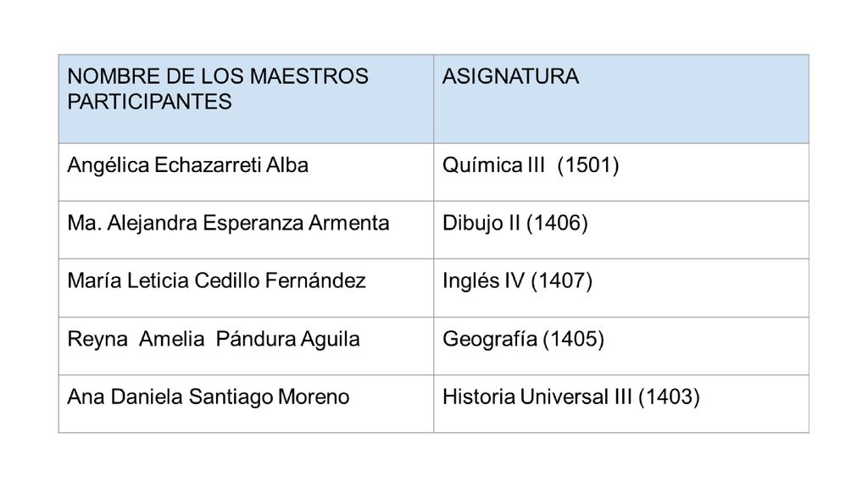Image resolution: width=868 pixels, height=488 pixels.
Task: Click the surname Fernández
Action: pyautogui.click(x=315, y=281)
